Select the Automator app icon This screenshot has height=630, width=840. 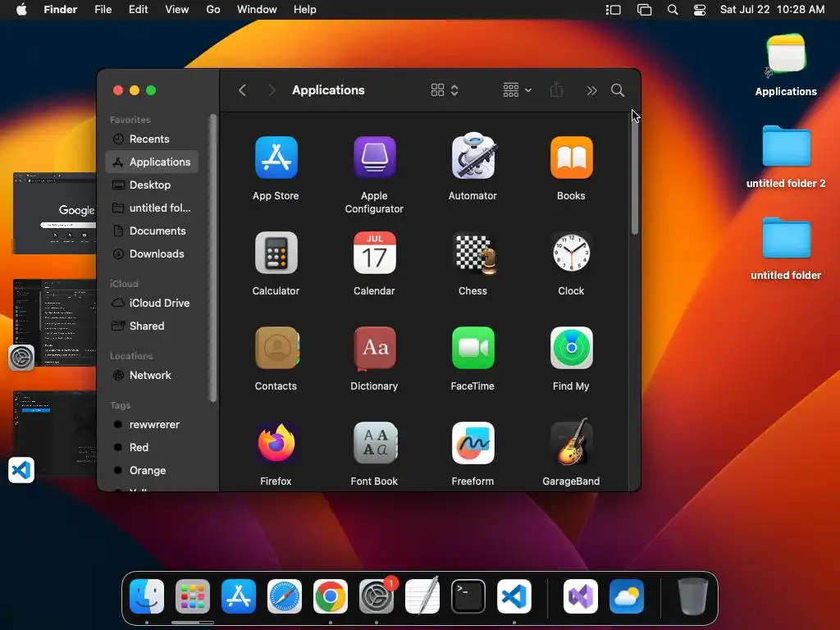[473, 157]
